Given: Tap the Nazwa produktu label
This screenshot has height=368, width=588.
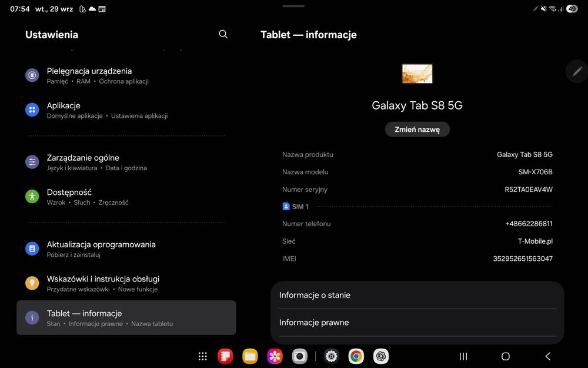Looking at the screenshot, I should [308, 155].
